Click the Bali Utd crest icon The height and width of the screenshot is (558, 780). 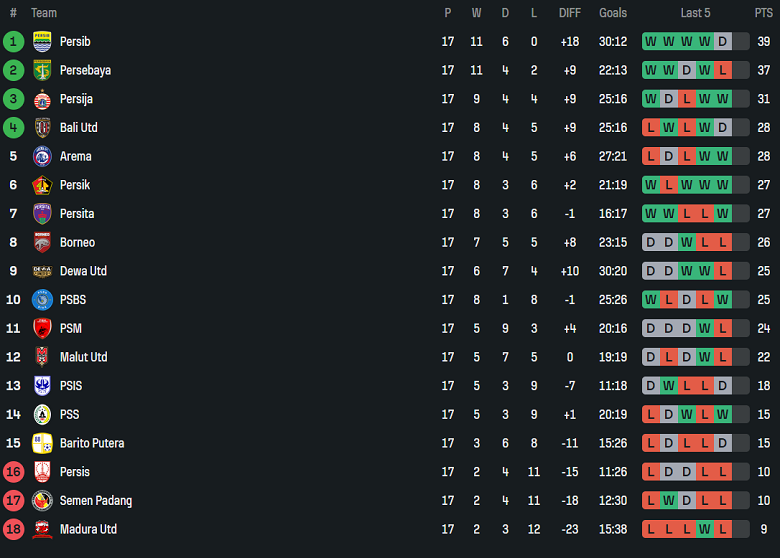point(42,128)
